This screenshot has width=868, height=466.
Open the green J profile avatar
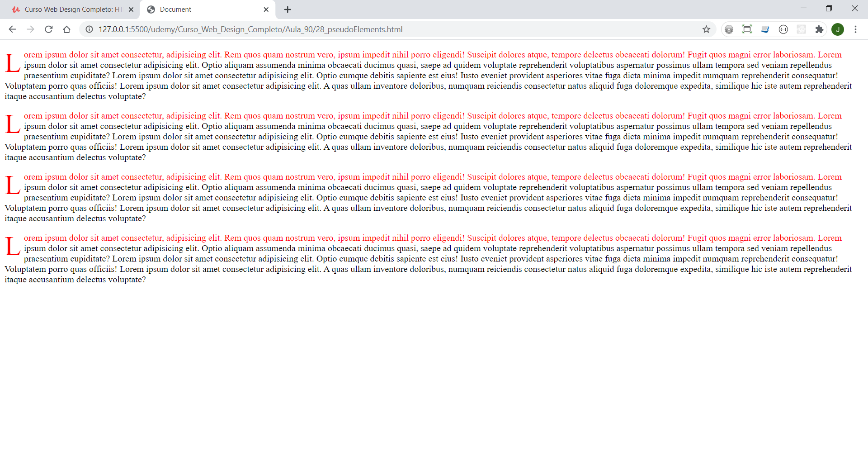838,29
